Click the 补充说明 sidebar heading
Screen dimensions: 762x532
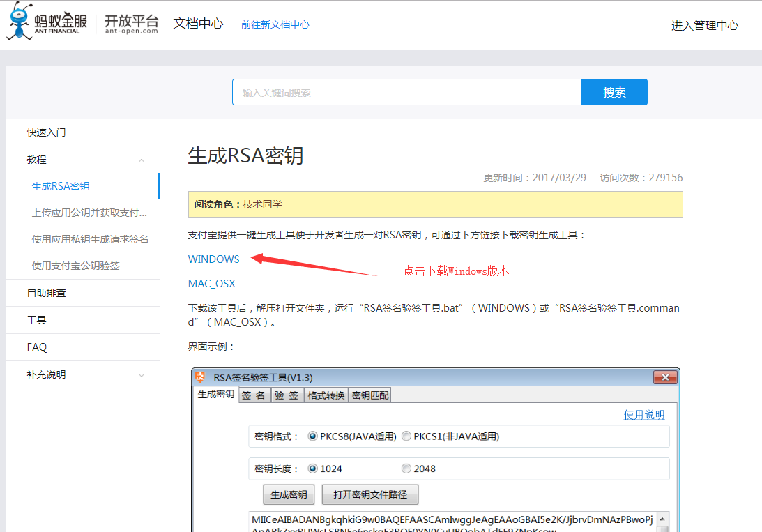[x=46, y=374]
